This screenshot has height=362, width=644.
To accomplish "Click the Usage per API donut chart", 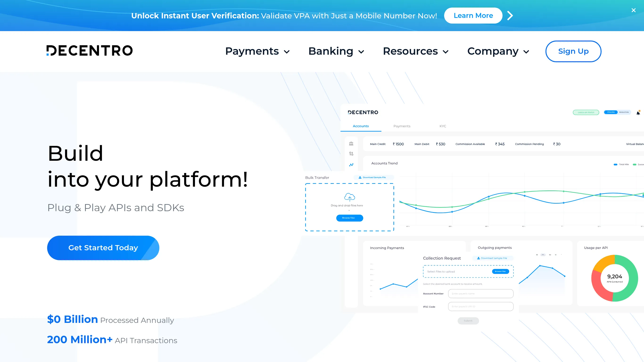I will pyautogui.click(x=614, y=279).
